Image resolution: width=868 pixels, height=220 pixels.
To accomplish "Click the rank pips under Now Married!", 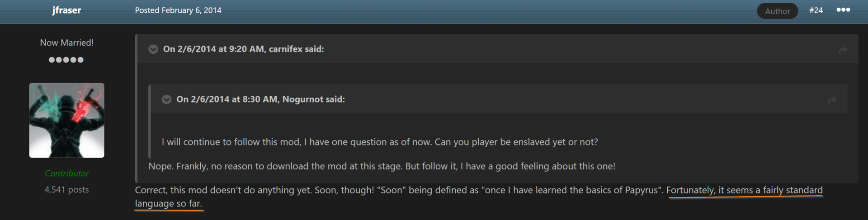I will [66, 60].
